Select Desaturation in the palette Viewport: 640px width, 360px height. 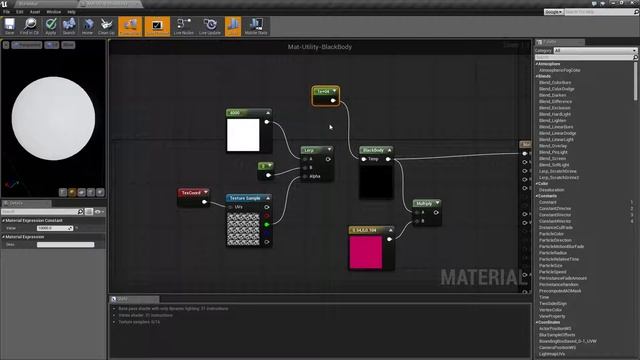(x=551, y=190)
